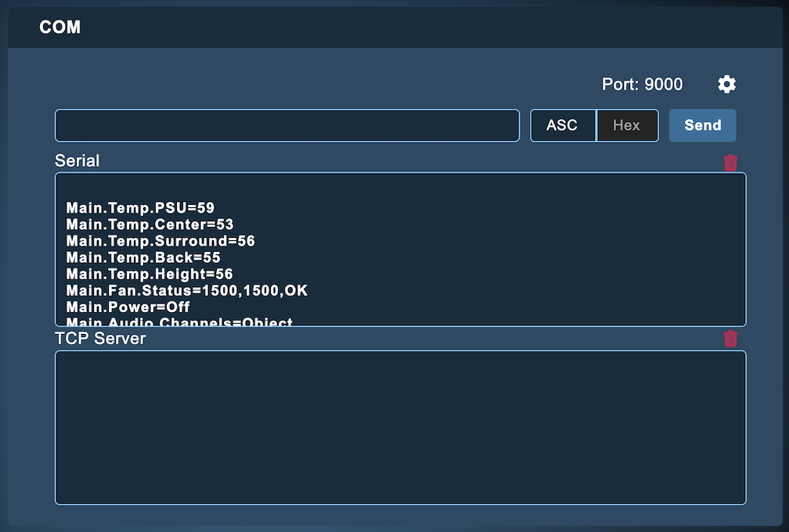Screen dimensions: 789x532
Task: Click the blank first line of Serial log
Action: [x=235, y=191]
